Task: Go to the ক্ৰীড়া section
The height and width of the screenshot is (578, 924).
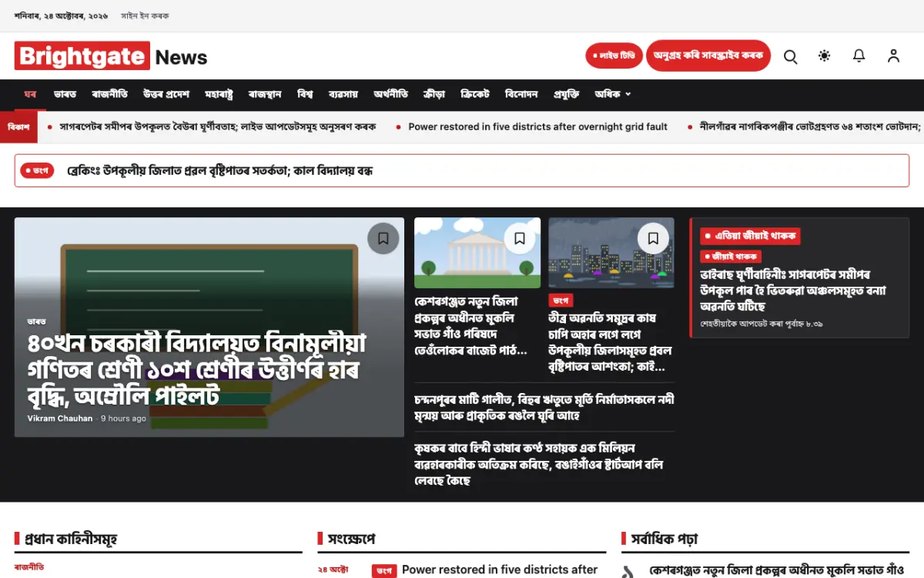Action: 434,94
